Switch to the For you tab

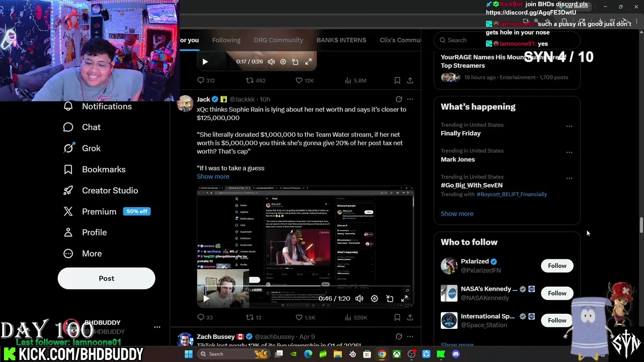190,40
